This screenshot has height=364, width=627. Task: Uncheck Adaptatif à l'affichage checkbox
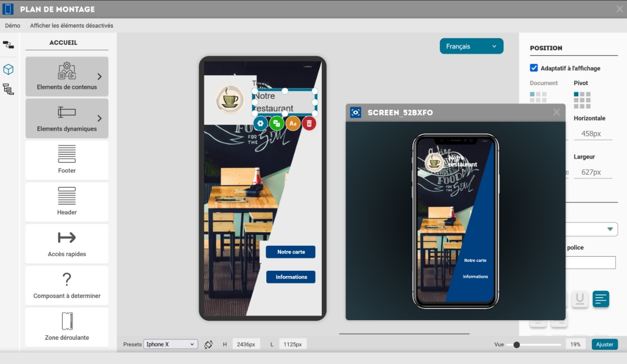[x=534, y=68]
